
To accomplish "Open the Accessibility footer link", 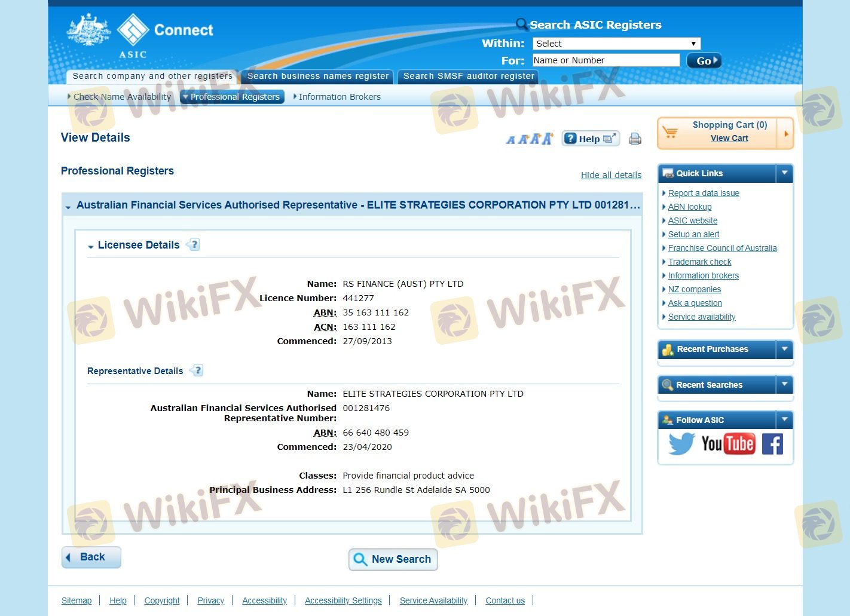I will tap(264, 600).
